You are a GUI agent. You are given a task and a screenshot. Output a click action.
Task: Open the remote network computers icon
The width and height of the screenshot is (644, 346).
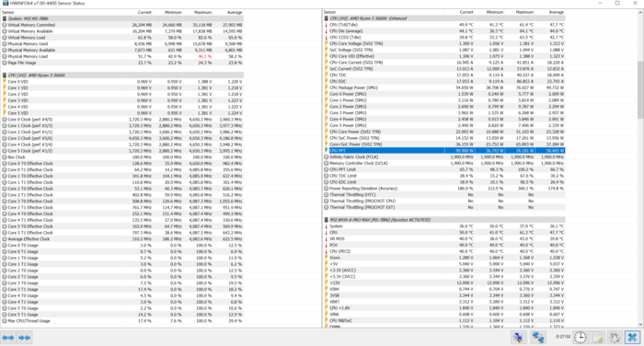pyautogui.click(x=538, y=338)
